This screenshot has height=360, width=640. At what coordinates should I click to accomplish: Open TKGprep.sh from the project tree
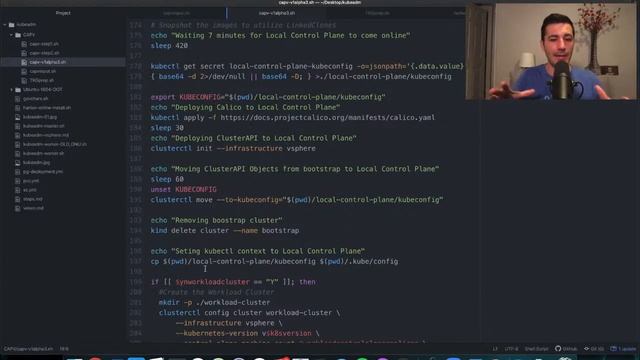click(42, 80)
